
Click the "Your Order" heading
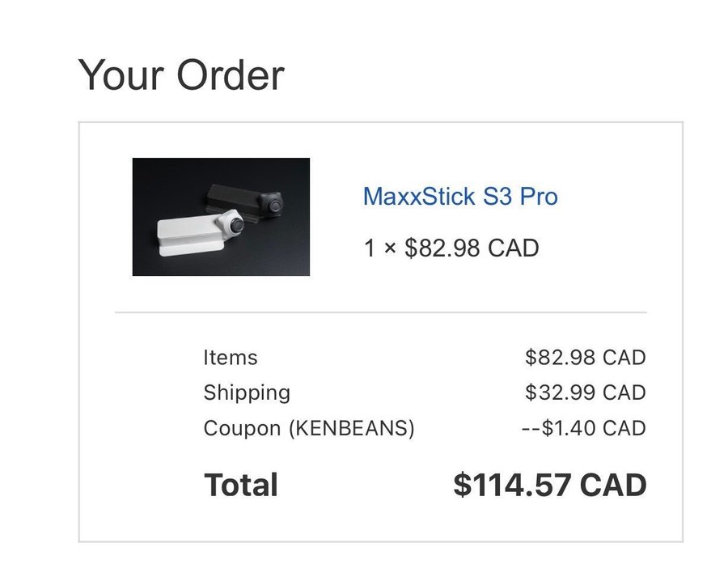click(181, 75)
